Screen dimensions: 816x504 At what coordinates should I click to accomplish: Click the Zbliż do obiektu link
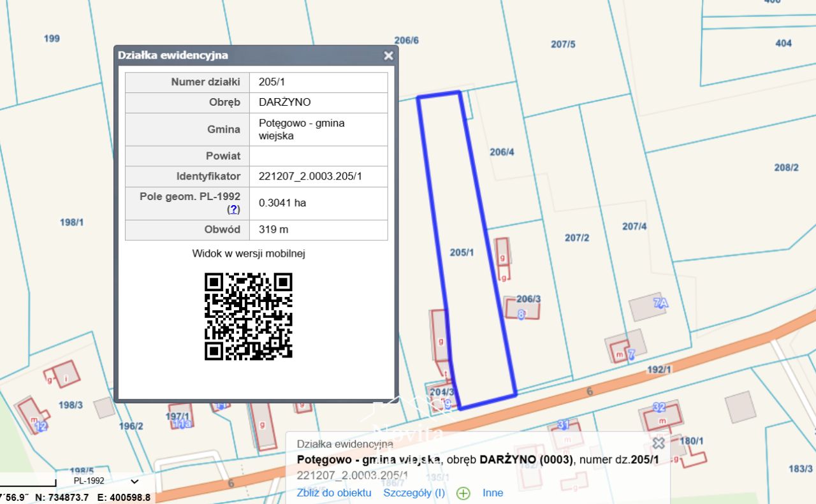(334, 493)
